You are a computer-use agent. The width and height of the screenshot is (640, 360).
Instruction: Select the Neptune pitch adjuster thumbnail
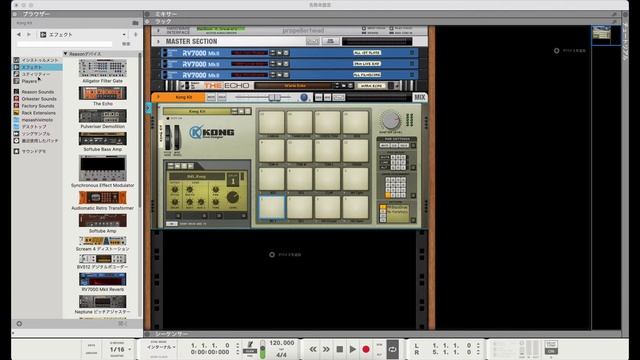102,302
